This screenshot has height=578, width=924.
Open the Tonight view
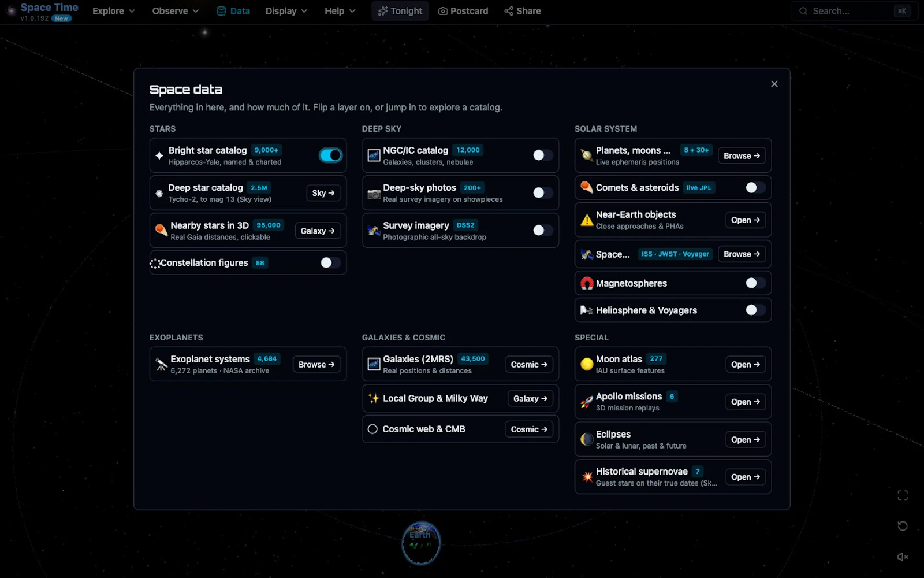point(400,11)
